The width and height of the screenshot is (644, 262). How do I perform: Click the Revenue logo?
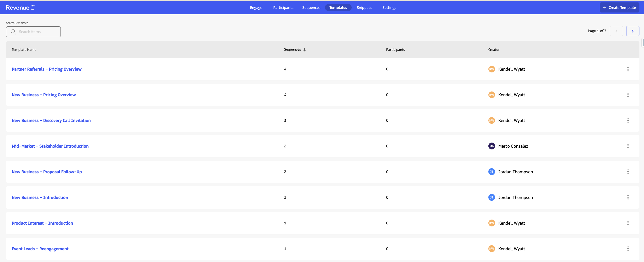[x=20, y=8]
